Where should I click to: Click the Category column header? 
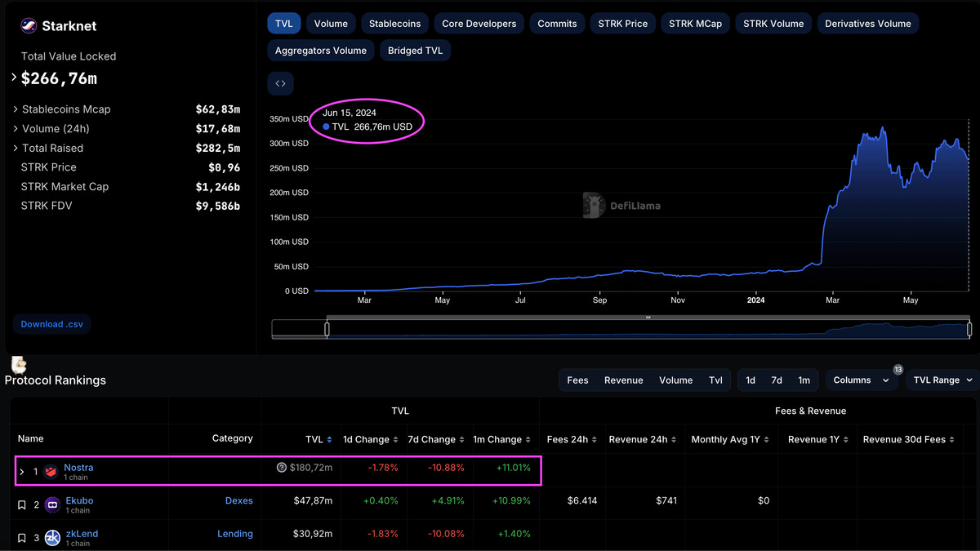point(233,438)
